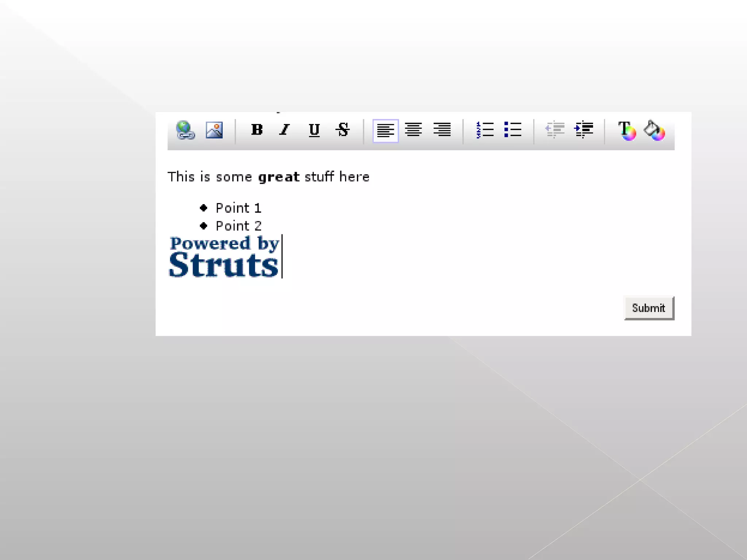Increase indent with the indent icon
The image size is (747, 560).
(x=584, y=130)
